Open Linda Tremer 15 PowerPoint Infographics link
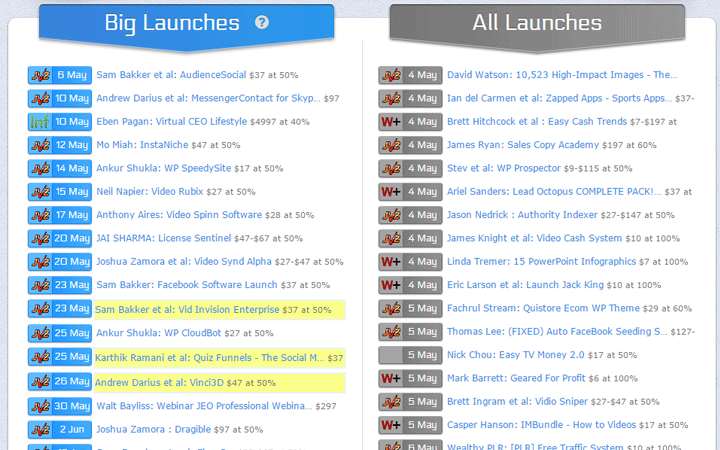 pyautogui.click(x=542, y=262)
